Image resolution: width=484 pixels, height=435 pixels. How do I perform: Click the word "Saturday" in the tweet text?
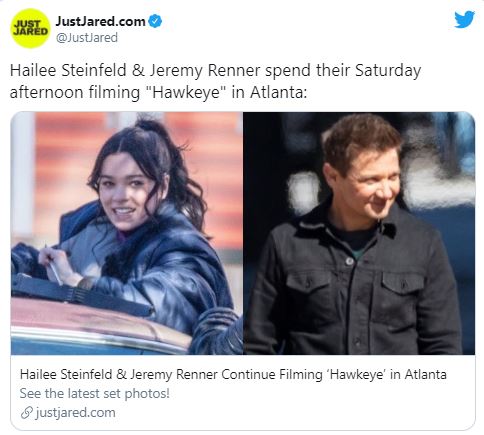388,71
